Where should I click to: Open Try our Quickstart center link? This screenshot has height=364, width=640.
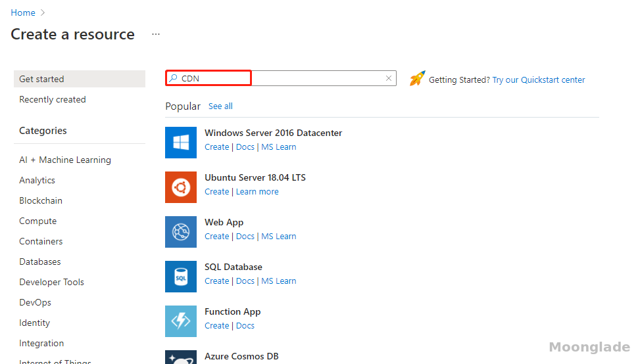click(538, 80)
